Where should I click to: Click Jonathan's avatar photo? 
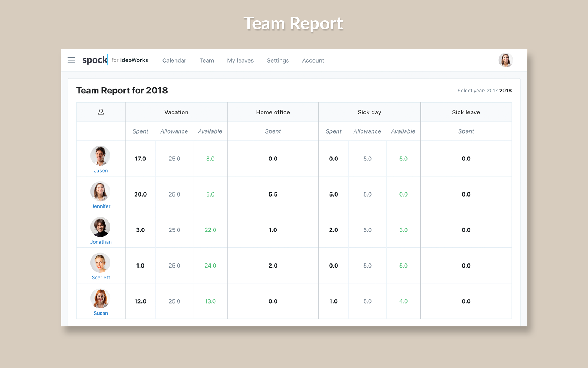[x=100, y=227]
